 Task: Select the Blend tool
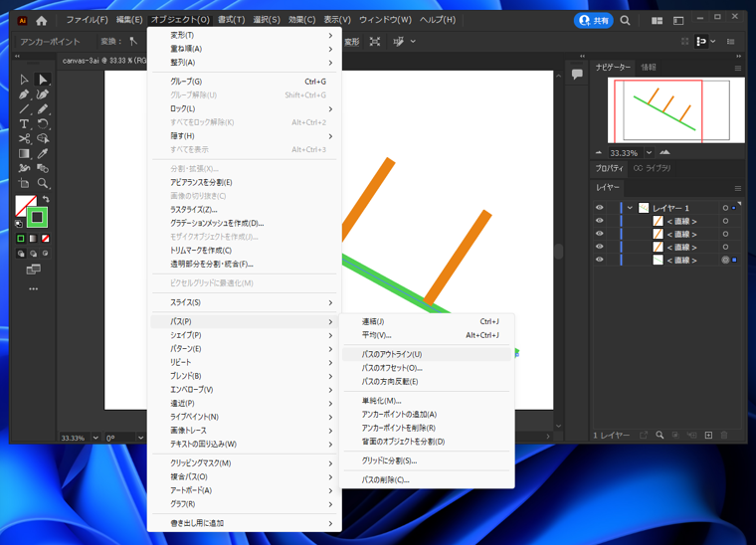(43, 168)
